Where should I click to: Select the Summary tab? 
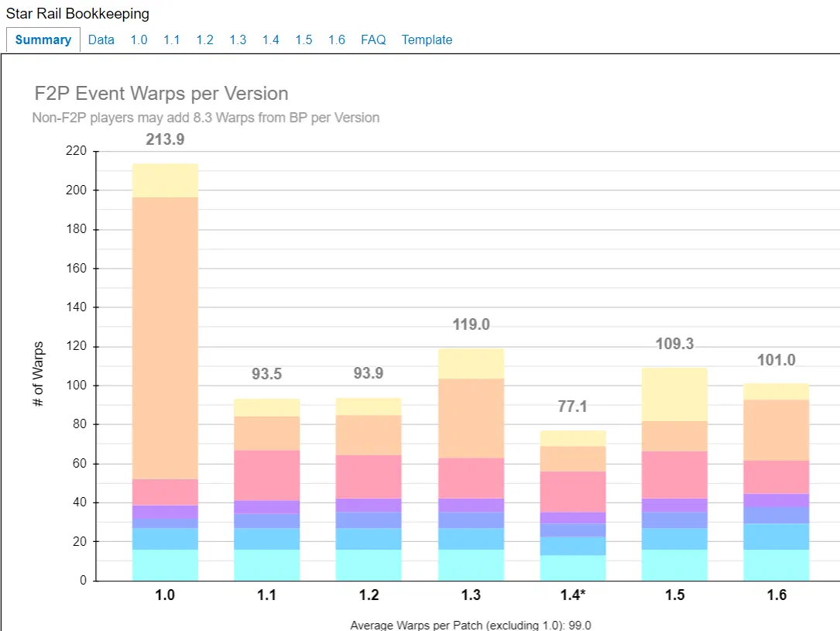[x=43, y=39]
